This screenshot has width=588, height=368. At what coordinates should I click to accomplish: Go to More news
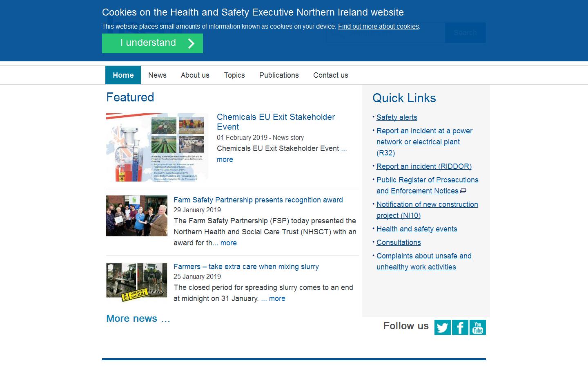[138, 319]
